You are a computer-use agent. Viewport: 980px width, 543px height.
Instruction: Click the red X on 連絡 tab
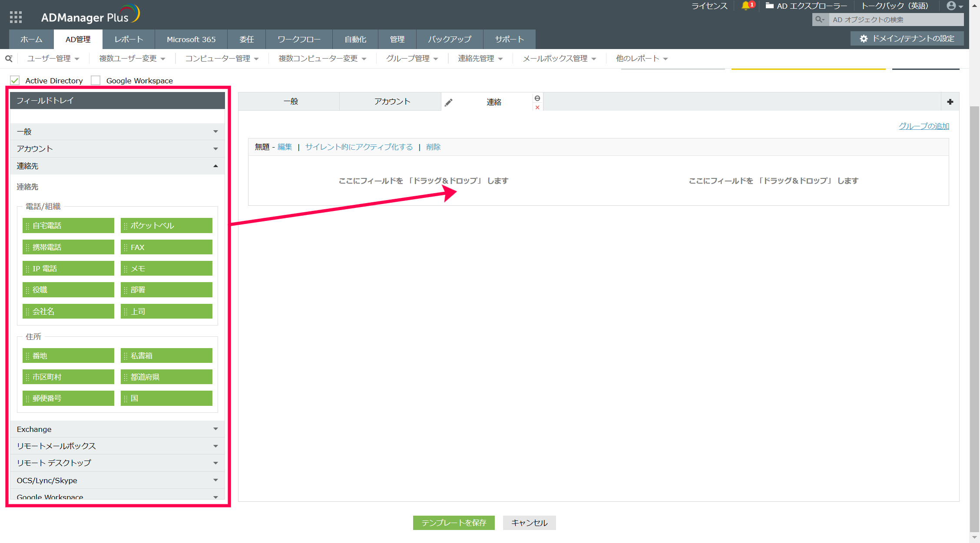click(x=537, y=108)
